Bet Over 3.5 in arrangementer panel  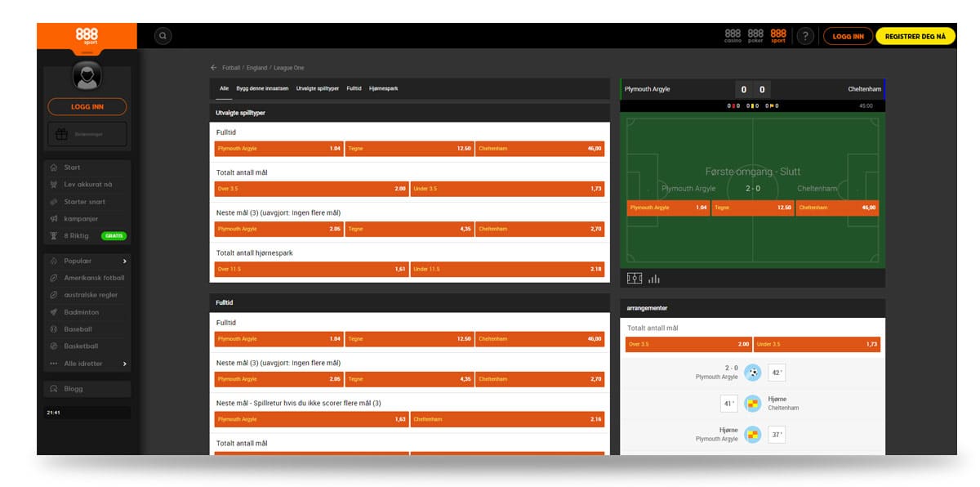[689, 345]
